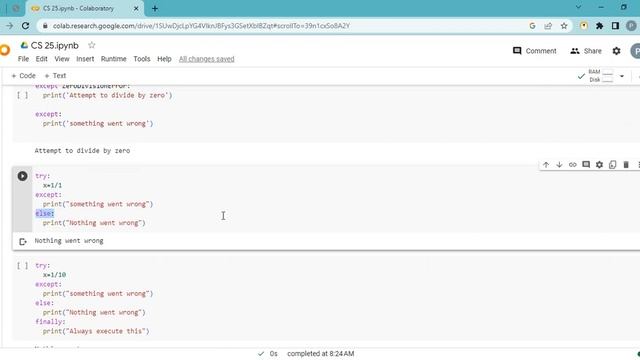Open a new browser tab

coord(155,8)
